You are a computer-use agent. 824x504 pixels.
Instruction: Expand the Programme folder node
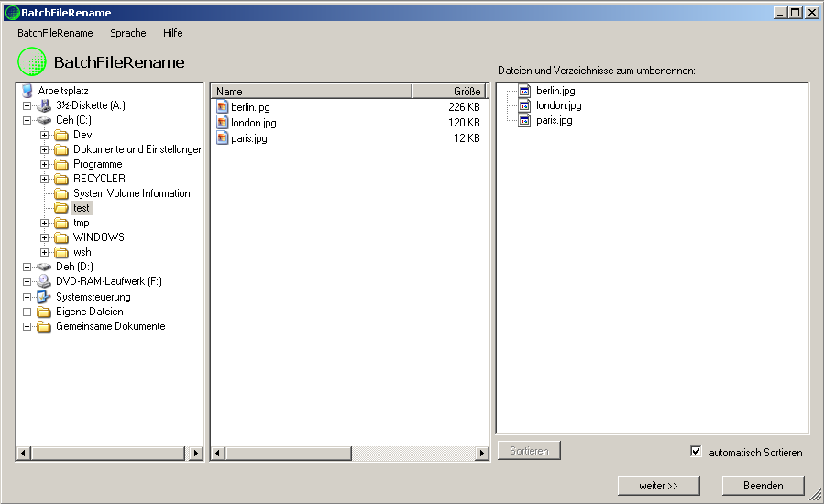(x=45, y=165)
